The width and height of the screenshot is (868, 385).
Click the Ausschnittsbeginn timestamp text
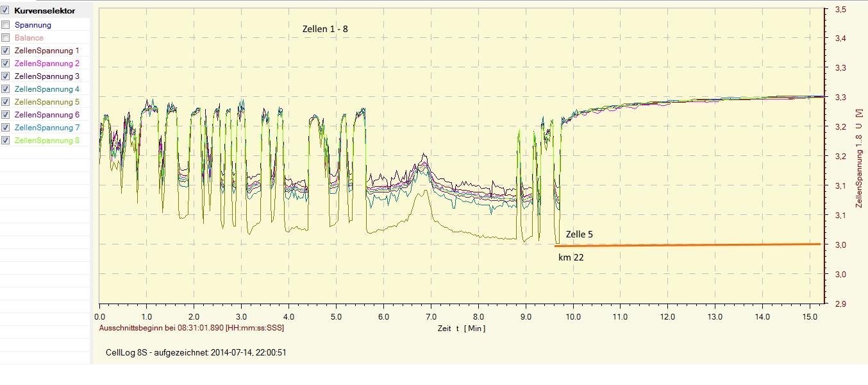[x=191, y=328]
